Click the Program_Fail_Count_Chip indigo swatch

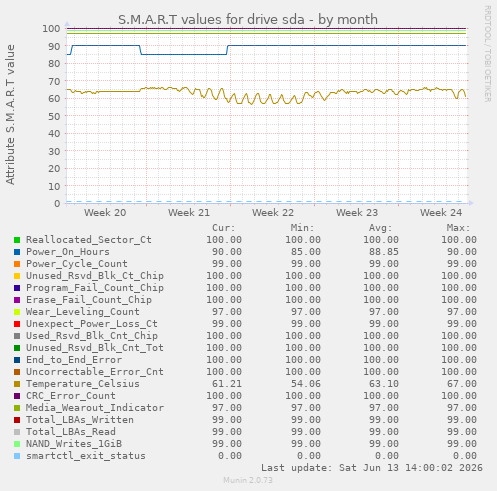click(x=17, y=288)
